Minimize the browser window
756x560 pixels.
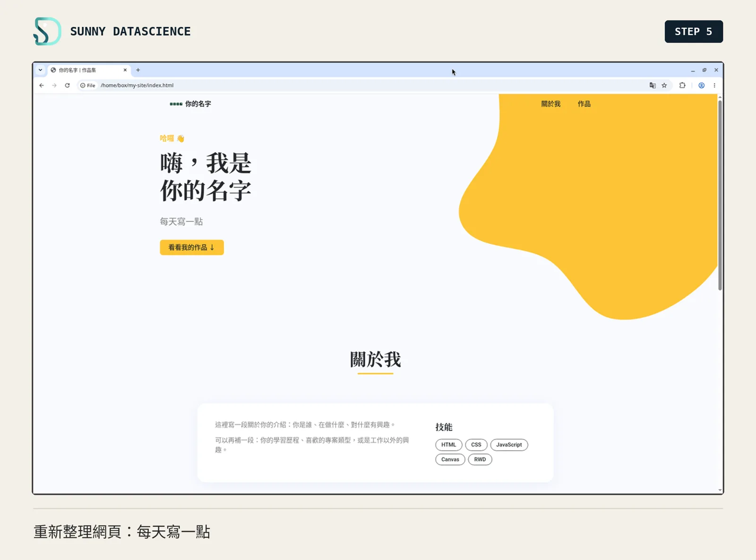click(x=693, y=70)
